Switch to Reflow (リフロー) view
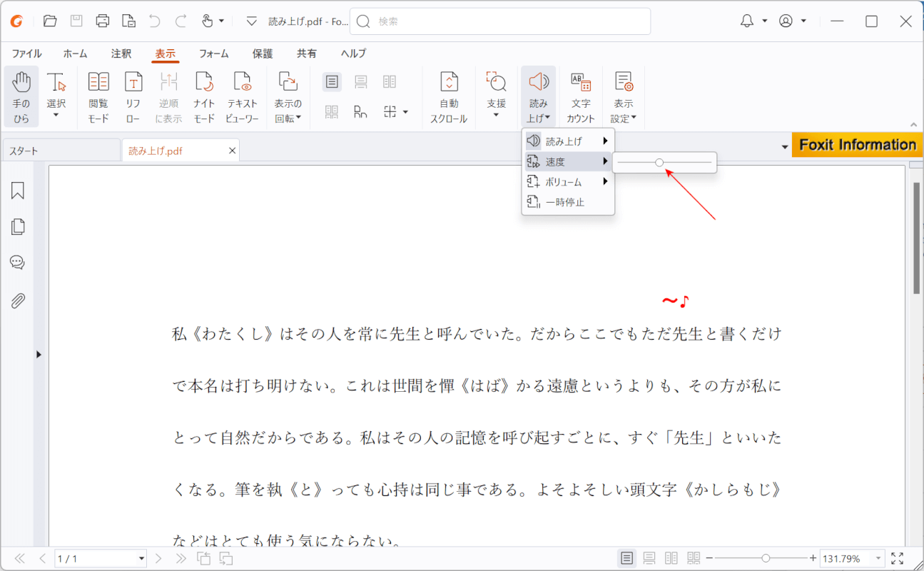924x571 pixels. [x=133, y=97]
